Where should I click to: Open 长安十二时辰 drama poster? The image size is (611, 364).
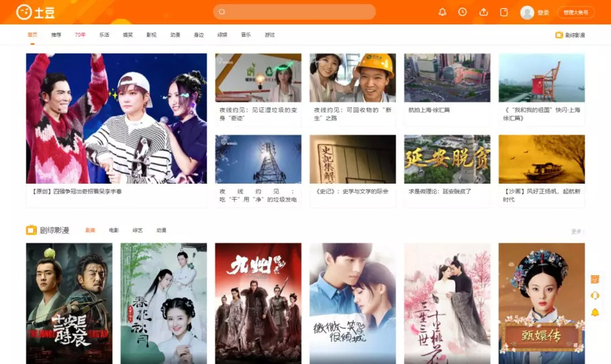[x=69, y=304]
